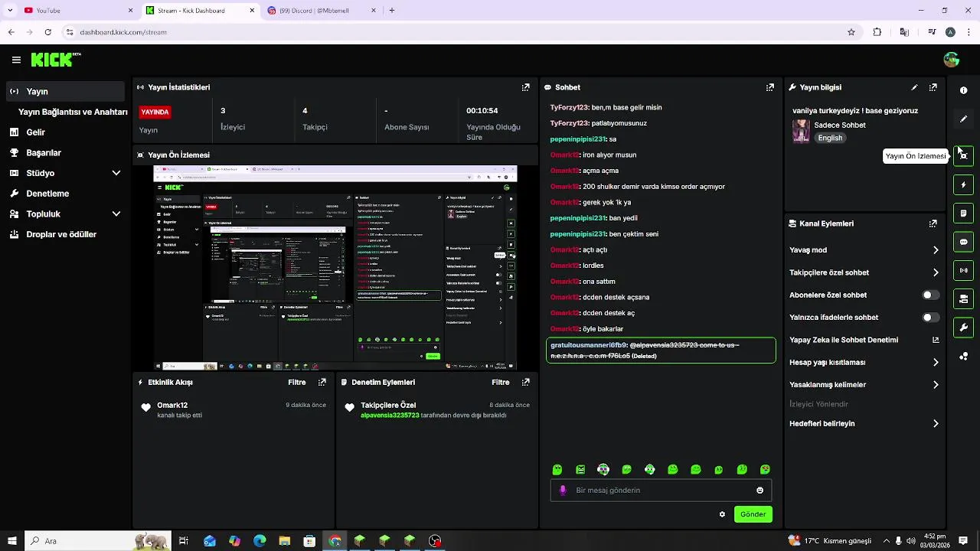Edit stream info with pencil icon
The width and height of the screenshot is (980, 551).
(x=914, y=87)
